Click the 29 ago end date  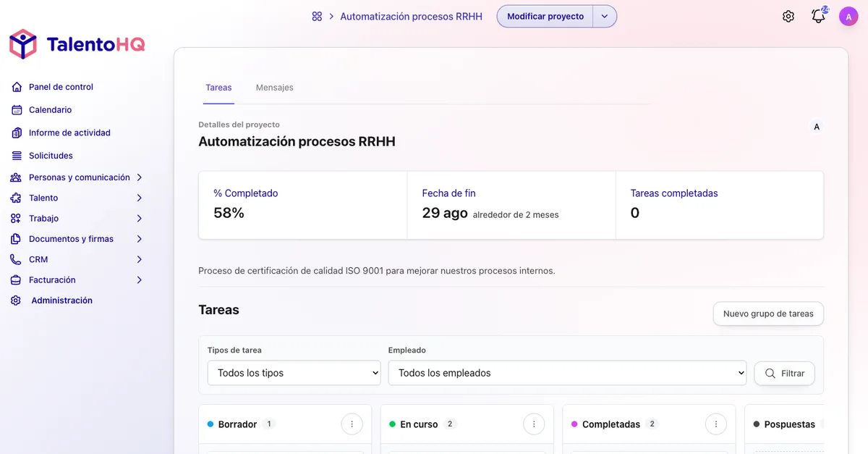[x=445, y=213]
